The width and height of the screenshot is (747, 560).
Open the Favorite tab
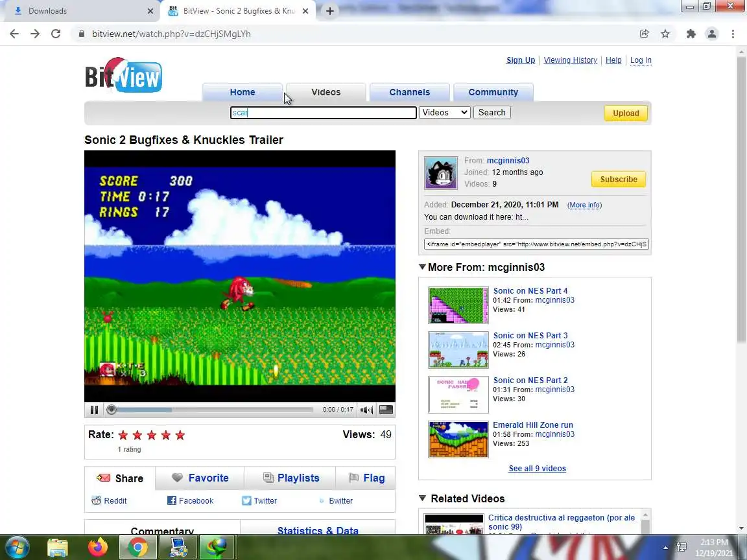[200, 478]
